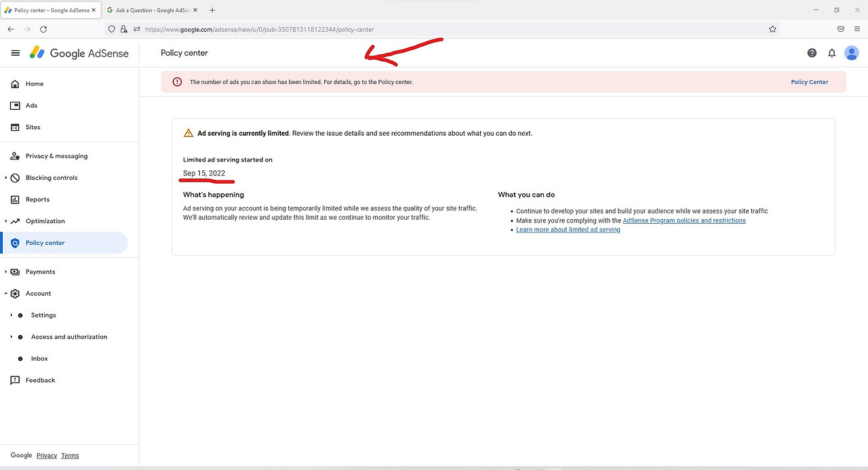This screenshot has height=470, width=868.
Task: Click the What you can do heading
Action: 526,195
